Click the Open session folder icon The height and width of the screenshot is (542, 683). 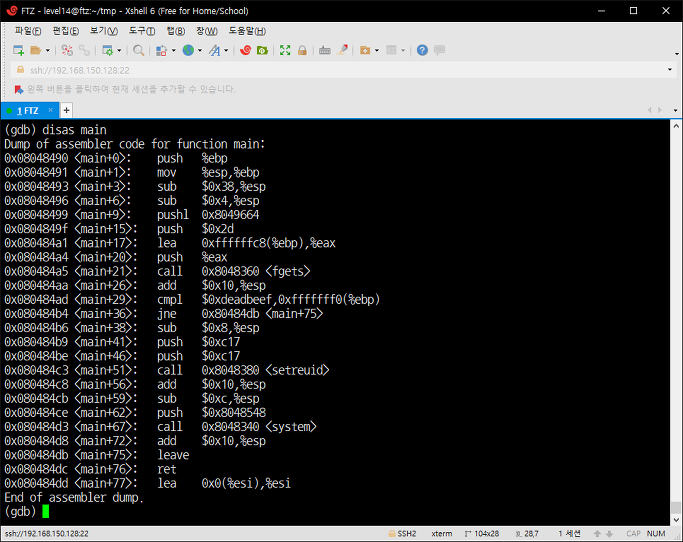coord(36,51)
